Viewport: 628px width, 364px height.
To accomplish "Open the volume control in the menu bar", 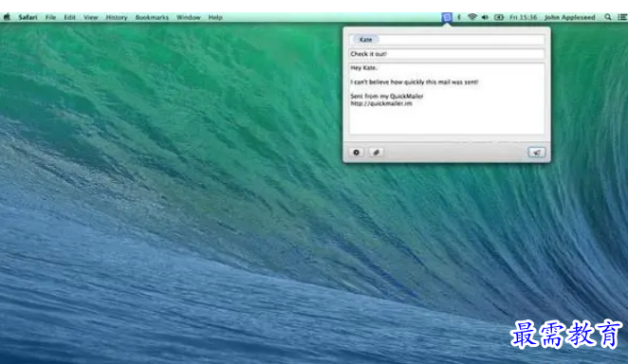I will click(485, 17).
